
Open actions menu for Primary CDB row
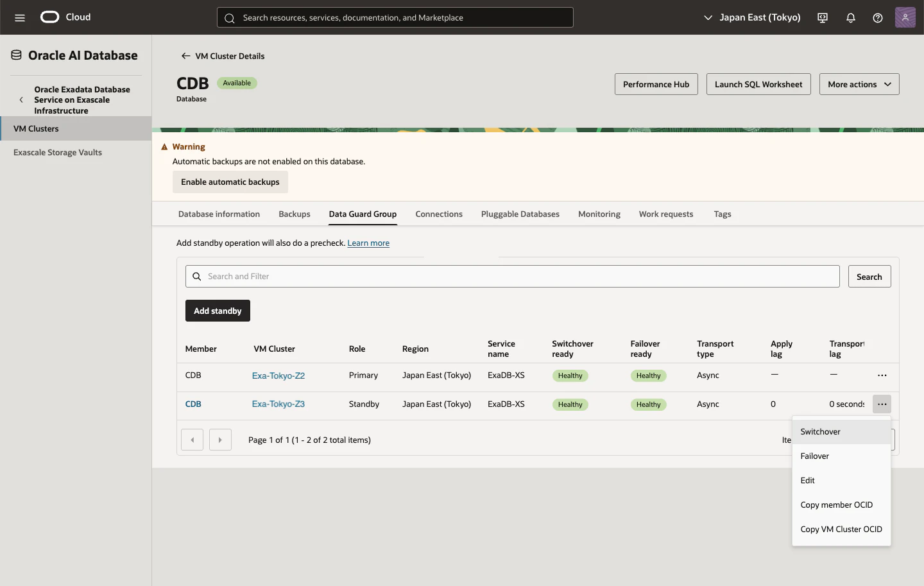point(882,375)
